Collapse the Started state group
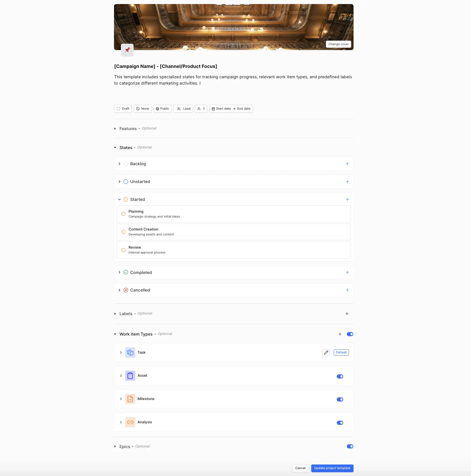 click(x=119, y=199)
